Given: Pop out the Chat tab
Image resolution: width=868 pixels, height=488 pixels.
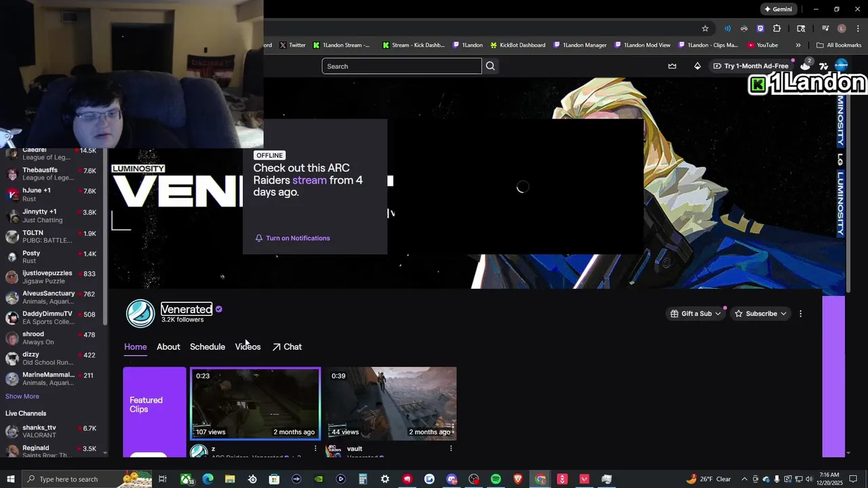Looking at the screenshot, I should [287, 346].
